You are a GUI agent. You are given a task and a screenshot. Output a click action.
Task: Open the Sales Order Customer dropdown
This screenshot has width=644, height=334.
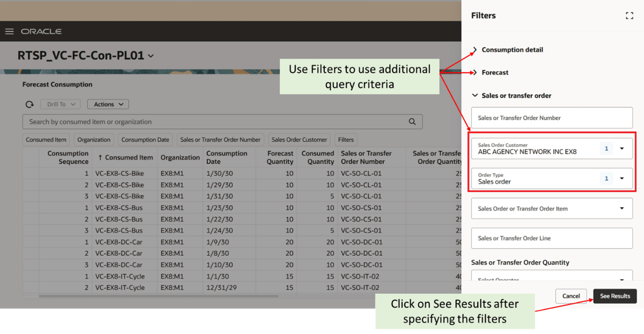(x=622, y=149)
